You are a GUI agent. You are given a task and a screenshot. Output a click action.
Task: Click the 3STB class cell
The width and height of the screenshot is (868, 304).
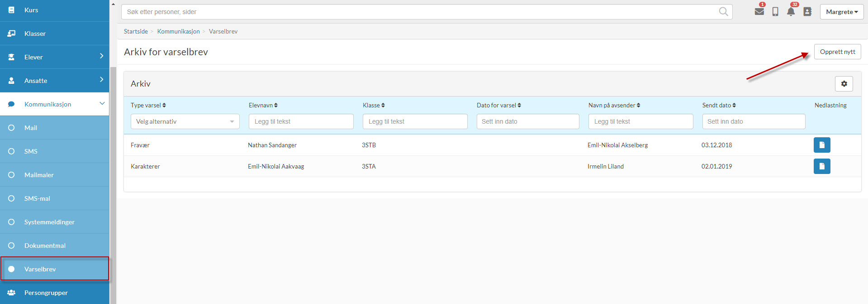pyautogui.click(x=369, y=145)
